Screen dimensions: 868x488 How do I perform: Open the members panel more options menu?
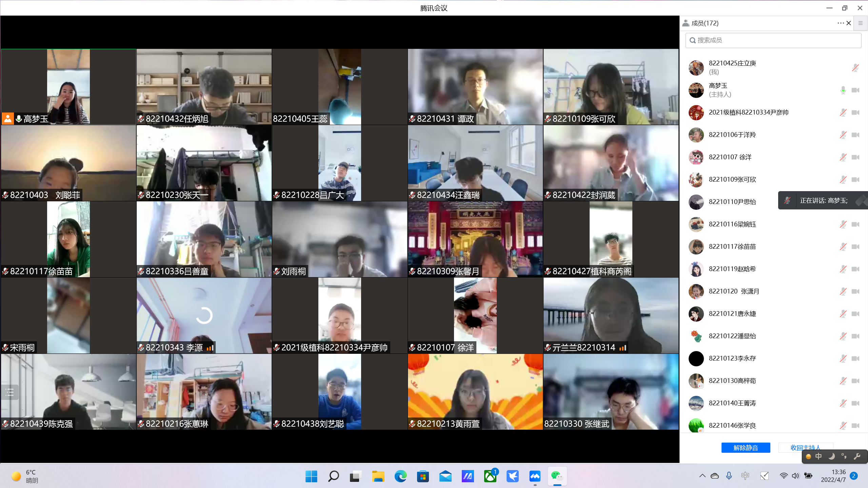pos(841,23)
